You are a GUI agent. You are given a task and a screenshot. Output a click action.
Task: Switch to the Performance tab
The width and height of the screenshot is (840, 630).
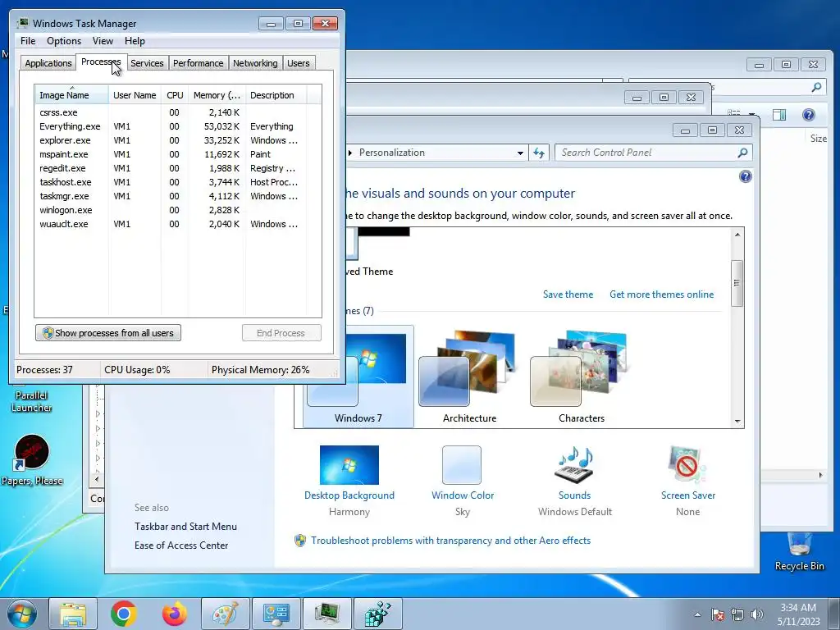click(199, 63)
